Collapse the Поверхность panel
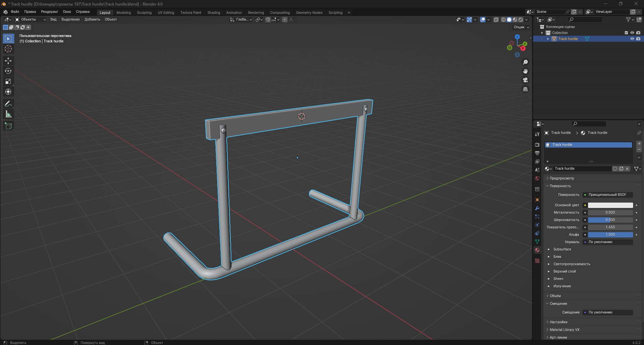 560,186
